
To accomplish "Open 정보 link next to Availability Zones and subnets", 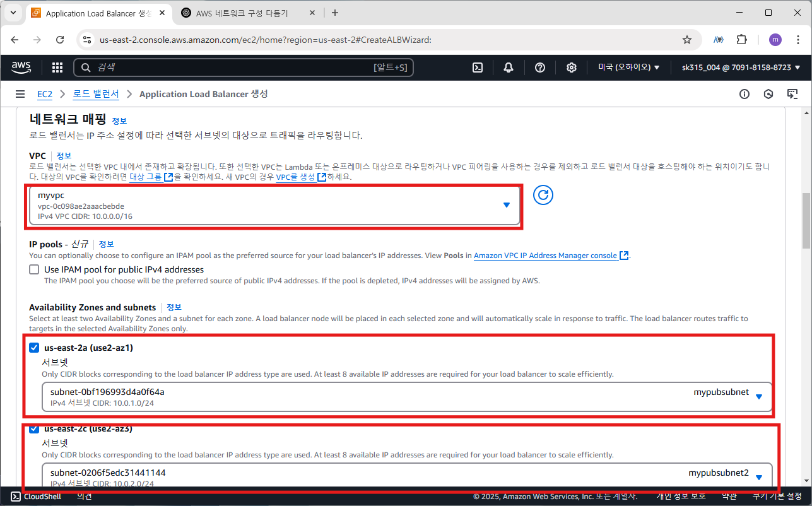I will click(174, 307).
